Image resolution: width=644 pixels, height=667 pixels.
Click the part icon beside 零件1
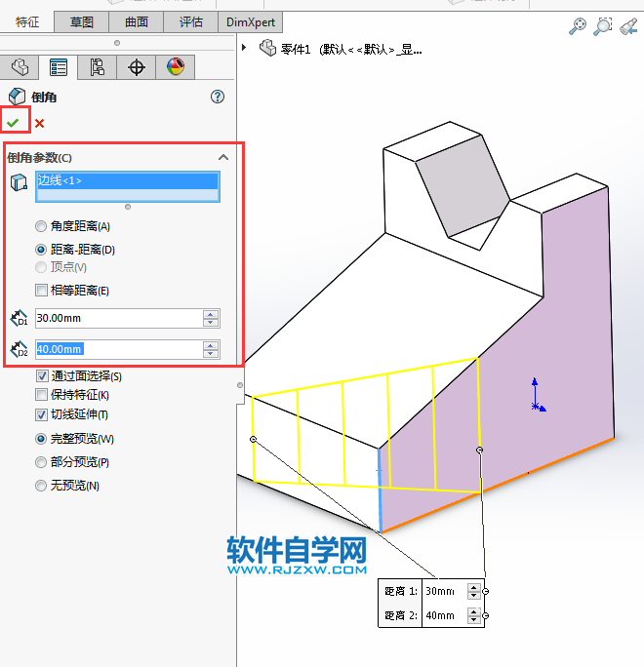pyautogui.click(x=267, y=48)
